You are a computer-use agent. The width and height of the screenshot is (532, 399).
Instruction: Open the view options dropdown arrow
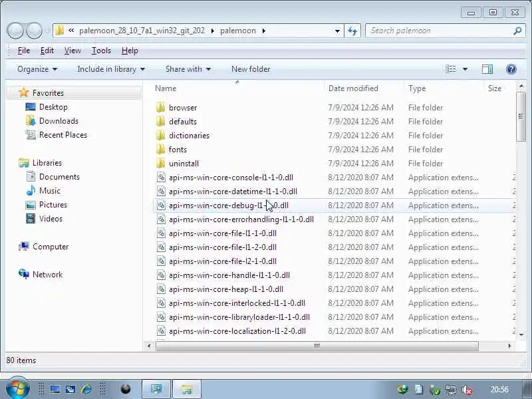coord(465,69)
